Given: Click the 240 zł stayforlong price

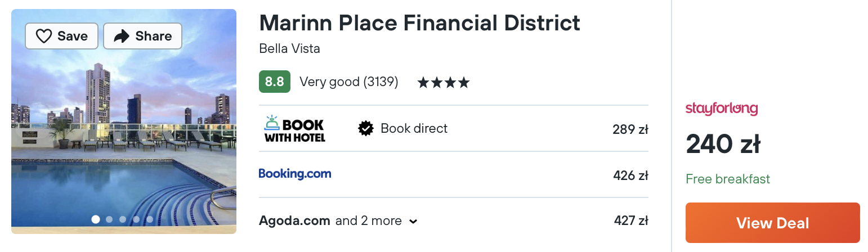Looking at the screenshot, I should pos(723,145).
